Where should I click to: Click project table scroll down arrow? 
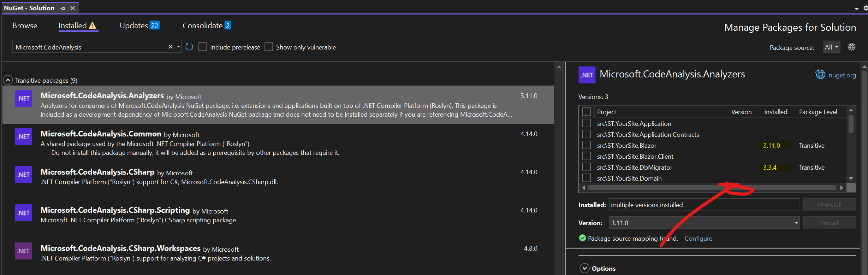851,179
